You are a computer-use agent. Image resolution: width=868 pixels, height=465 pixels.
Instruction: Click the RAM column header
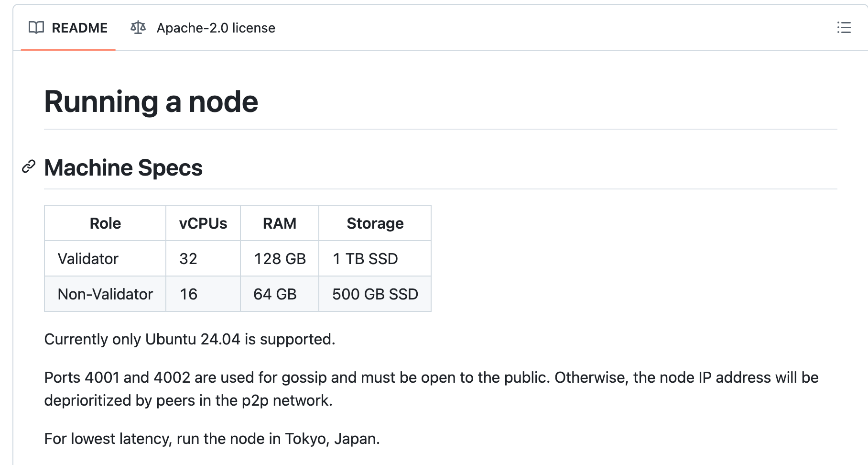280,223
